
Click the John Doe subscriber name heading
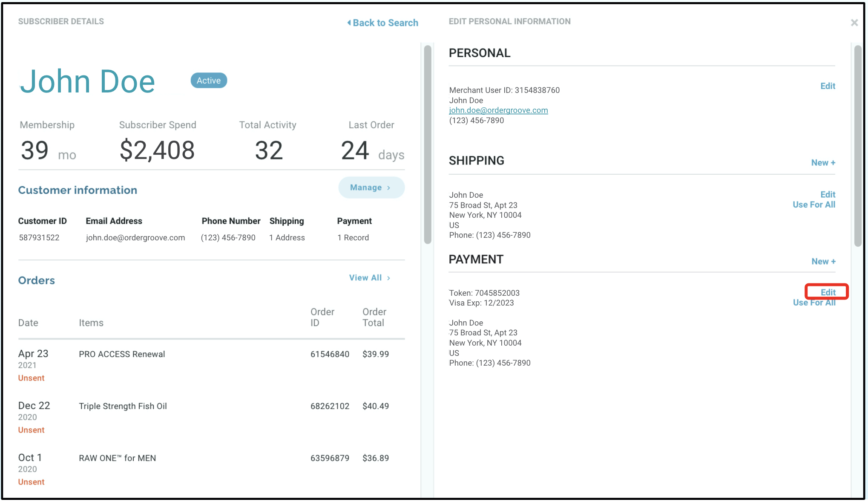pos(88,81)
